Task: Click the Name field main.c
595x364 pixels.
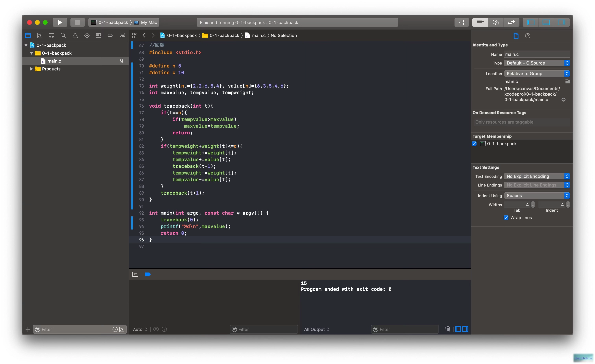Action: [x=537, y=54]
